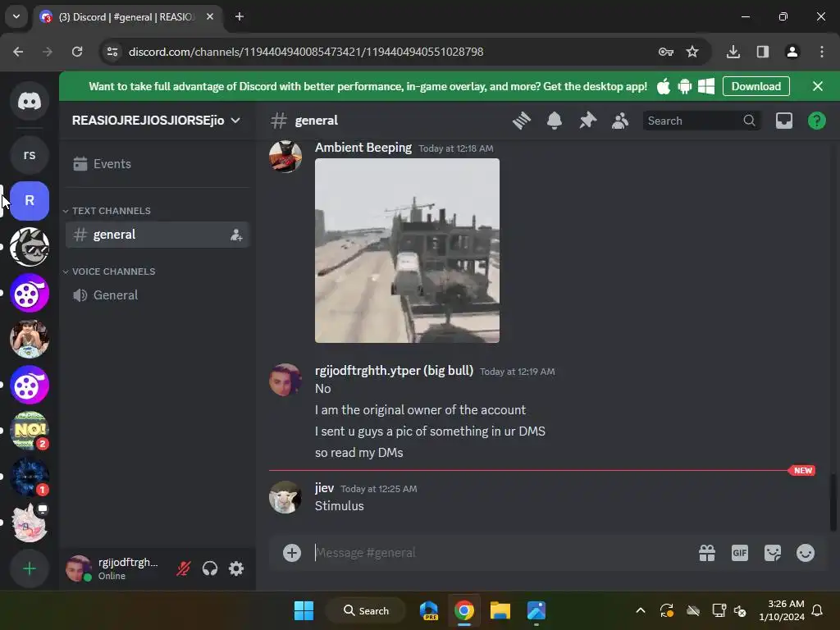
Task: Open the posted truck image
Action: [407, 250]
